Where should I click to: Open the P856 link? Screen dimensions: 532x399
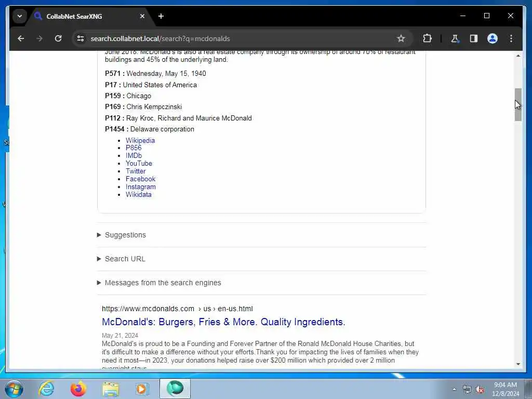coord(134,148)
